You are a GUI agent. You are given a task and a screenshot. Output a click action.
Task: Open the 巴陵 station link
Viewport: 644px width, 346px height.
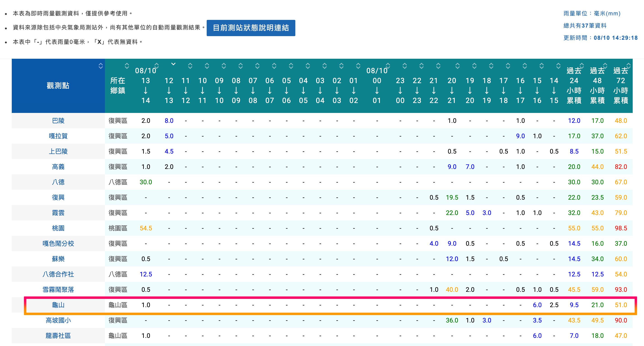point(58,121)
